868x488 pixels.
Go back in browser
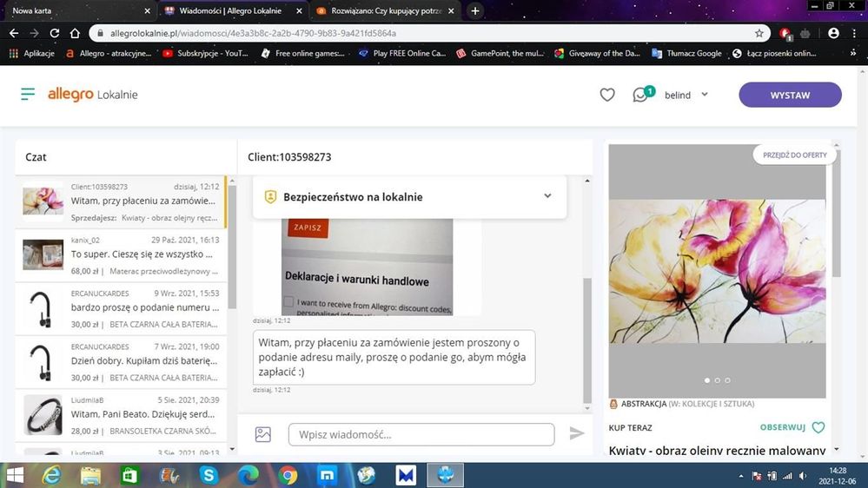[14, 33]
